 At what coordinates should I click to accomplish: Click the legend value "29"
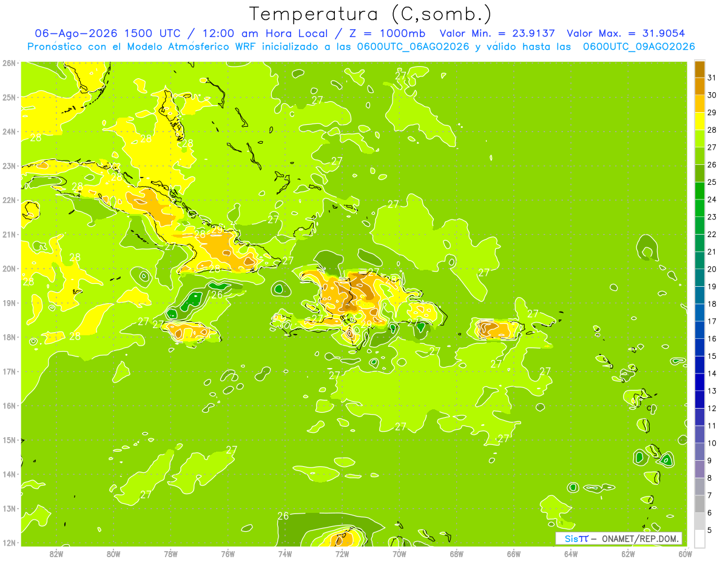(712, 112)
